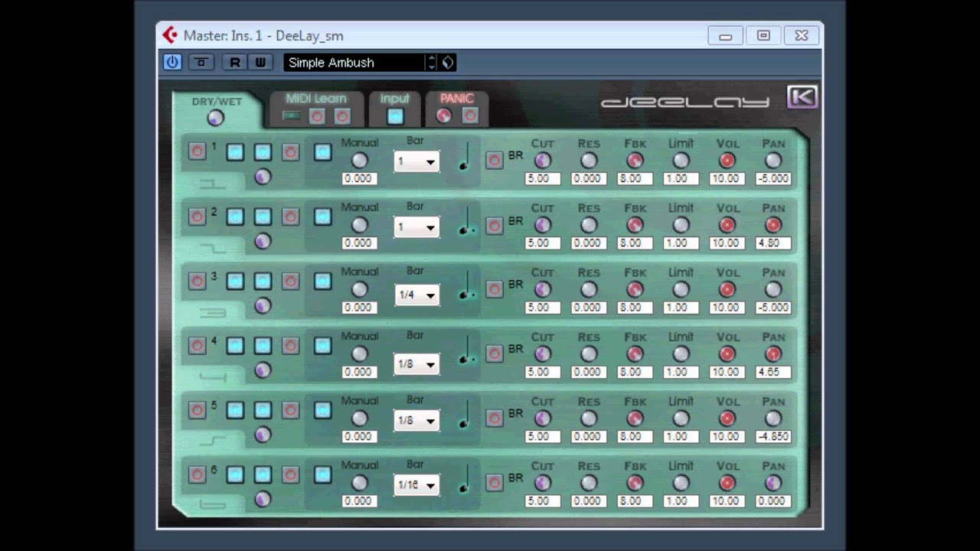Viewport: 980px width, 551px height.
Task: Open the 1/8 Bar dropdown in line 4
Action: click(416, 364)
